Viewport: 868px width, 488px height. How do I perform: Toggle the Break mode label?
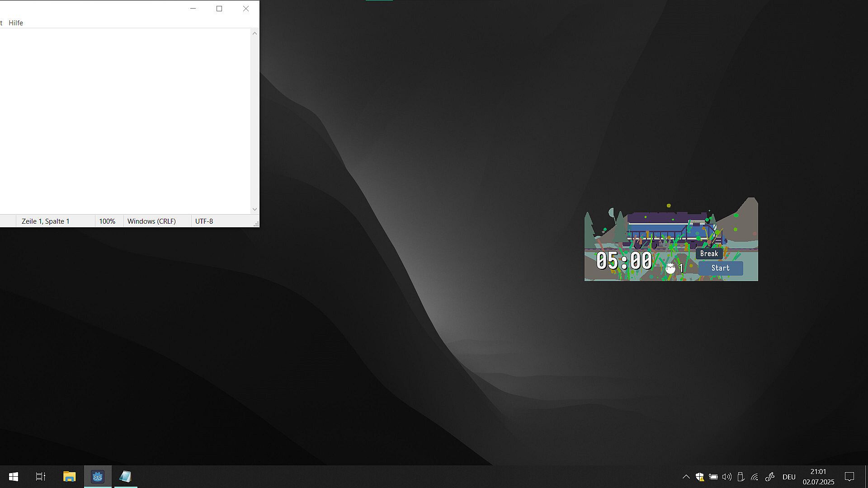click(709, 253)
